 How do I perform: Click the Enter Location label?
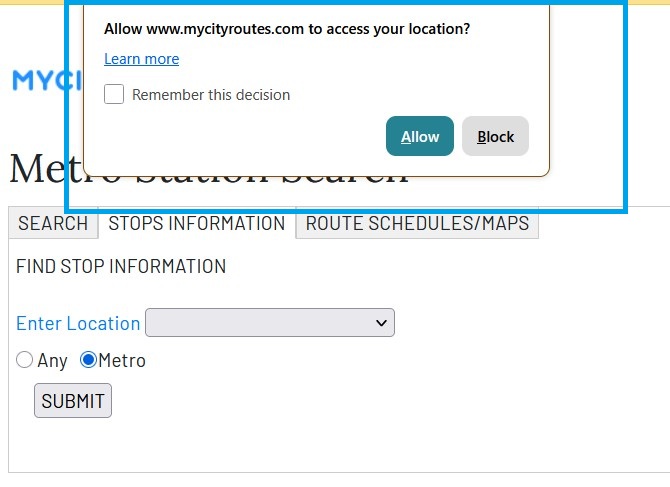78,323
